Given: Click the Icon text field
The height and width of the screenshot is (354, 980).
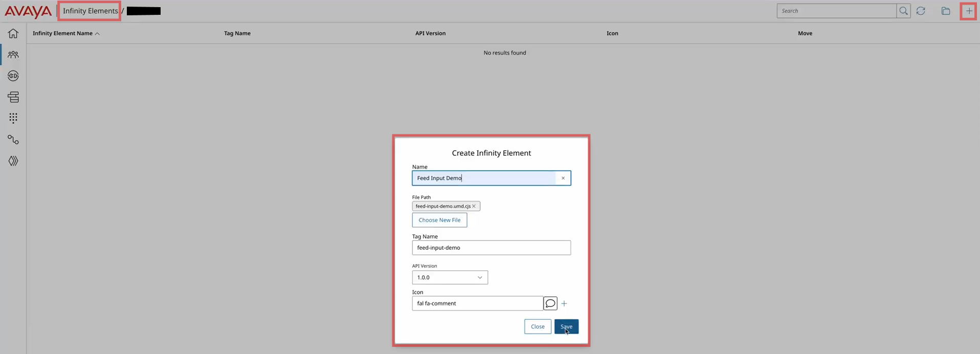Looking at the screenshot, I should [x=478, y=303].
